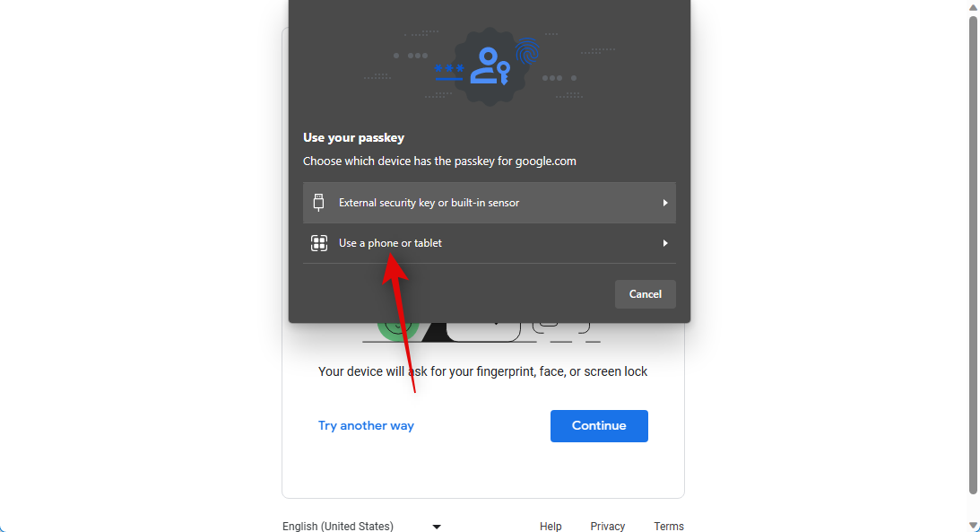The image size is (980, 532).
Task: Choose Use a phone or tablet option
Action: click(490, 243)
